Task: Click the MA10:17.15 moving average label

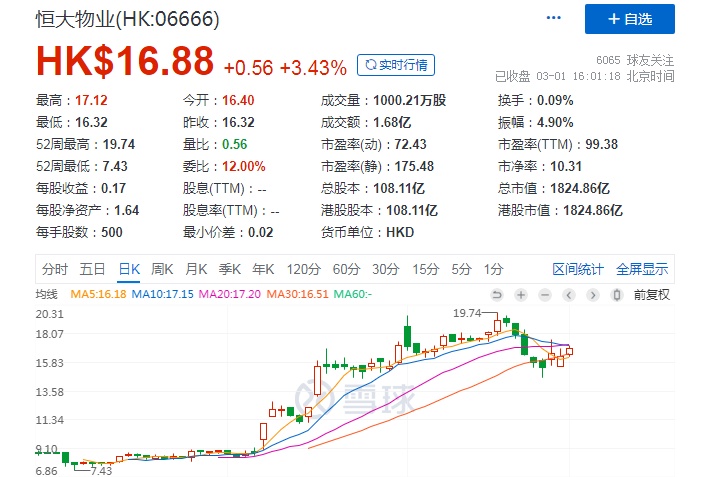Action: pyautogui.click(x=162, y=294)
